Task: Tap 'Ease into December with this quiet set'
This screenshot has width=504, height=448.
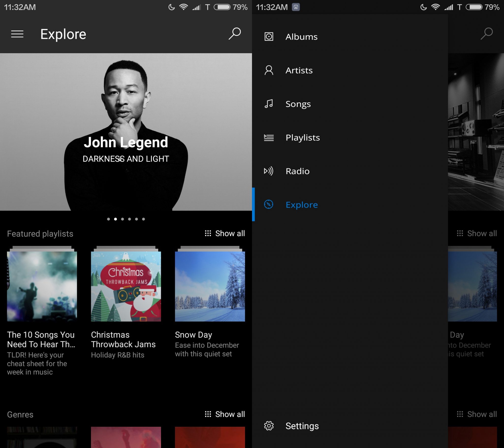Action: pyautogui.click(x=207, y=350)
